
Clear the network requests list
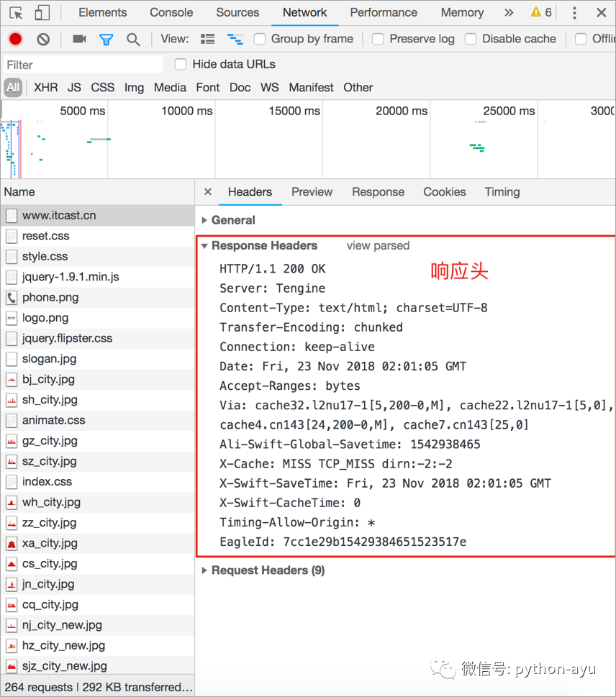click(42, 39)
